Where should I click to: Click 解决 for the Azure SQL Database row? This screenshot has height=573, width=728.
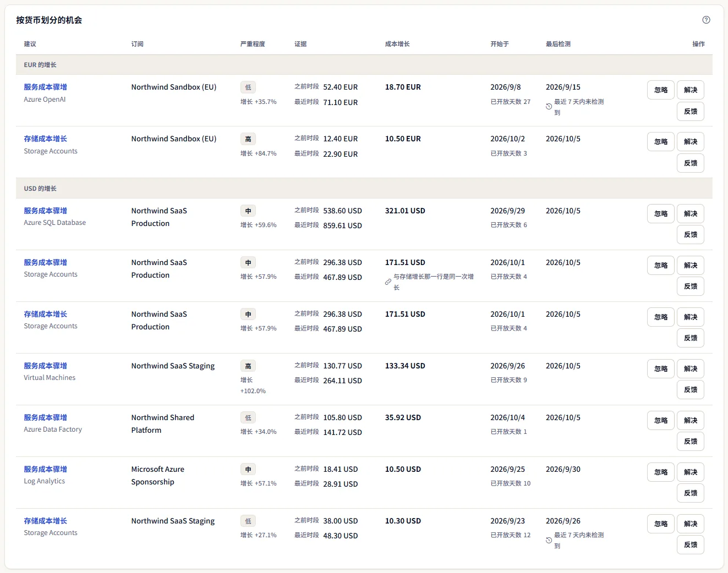pos(691,214)
